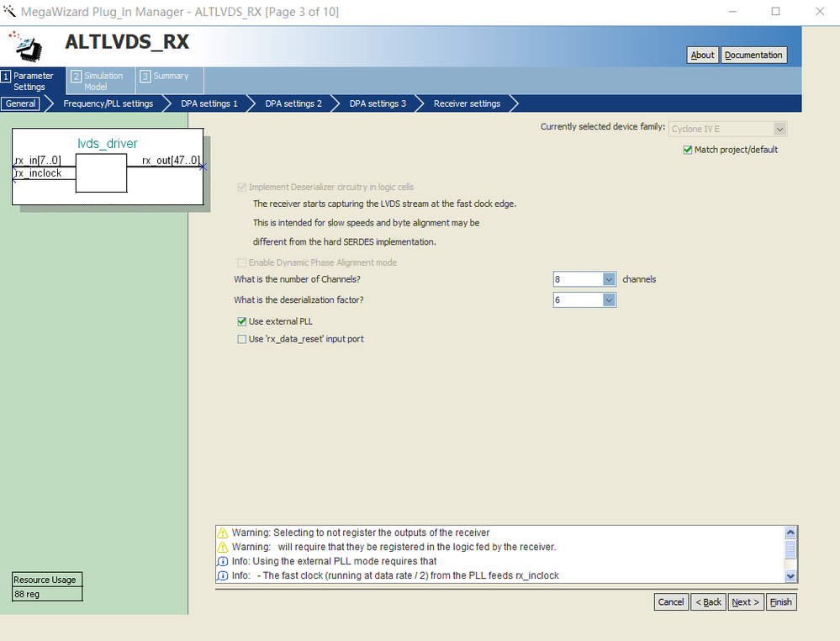The width and height of the screenshot is (840, 641).
Task: Go to Frequency/PLL settings page
Action: (x=108, y=103)
